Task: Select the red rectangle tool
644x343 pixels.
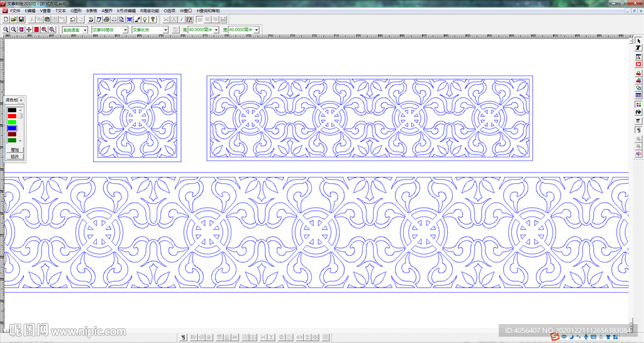Action: click(638, 64)
